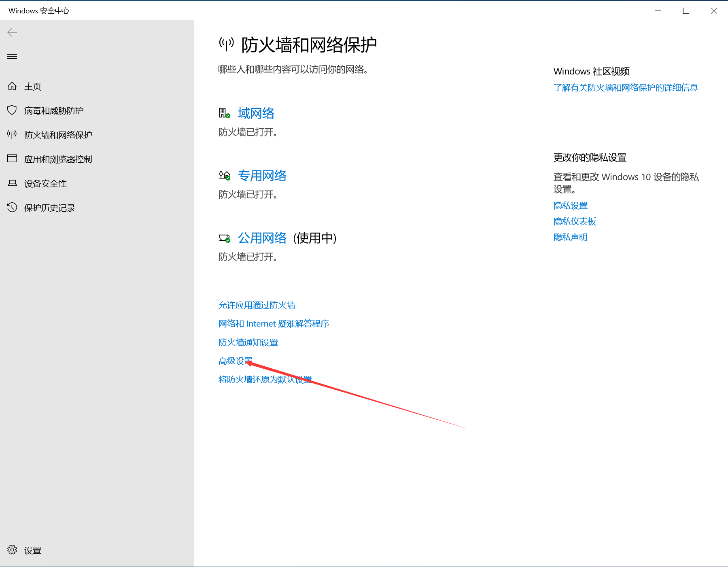
Task: Click the domain network building icon
Action: click(x=225, y=113)
